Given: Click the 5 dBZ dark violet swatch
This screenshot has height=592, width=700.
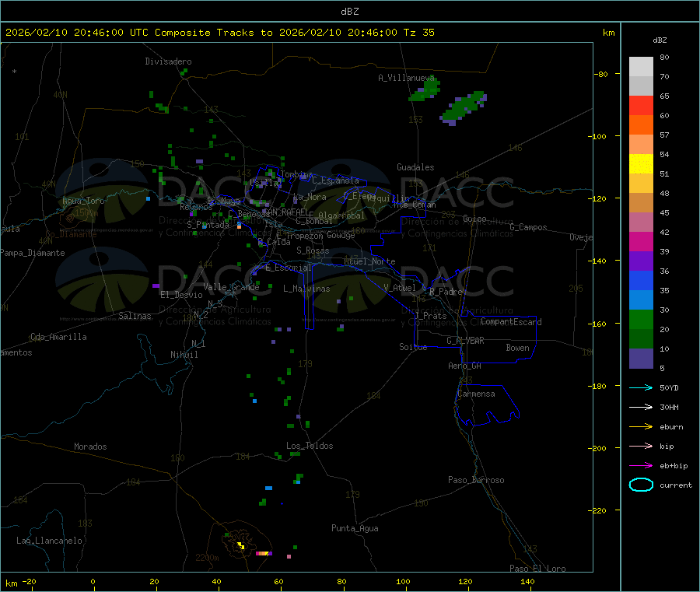Looking at the screenshot, I should point(641,359).
